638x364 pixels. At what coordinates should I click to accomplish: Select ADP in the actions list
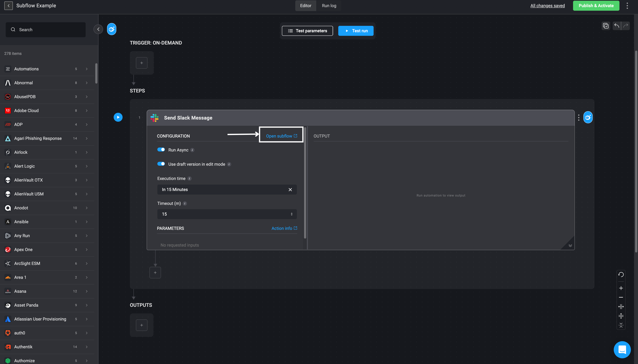pyautogui.click(x=47, y=125)
